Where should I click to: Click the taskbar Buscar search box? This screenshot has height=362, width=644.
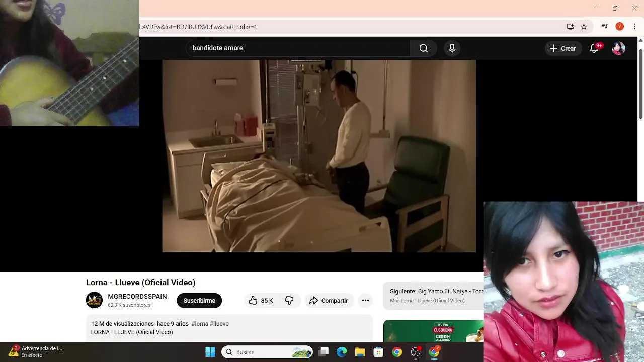(x=267, y=352)
